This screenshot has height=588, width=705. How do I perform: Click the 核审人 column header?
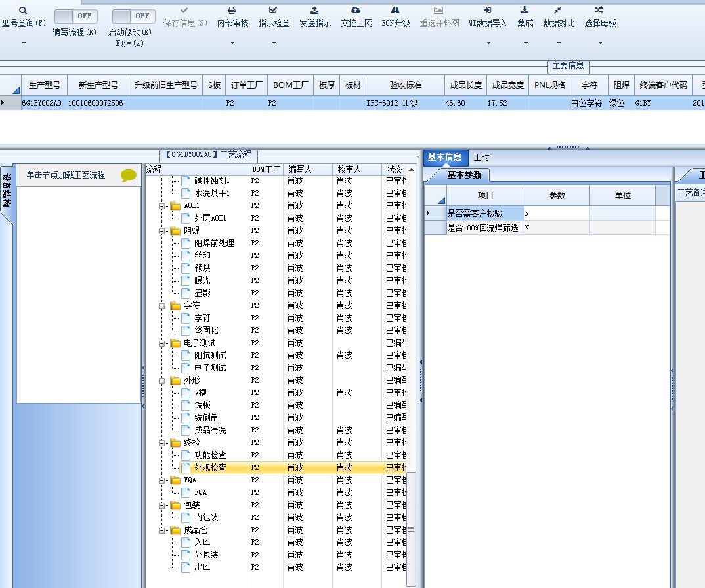click(357, 169)
